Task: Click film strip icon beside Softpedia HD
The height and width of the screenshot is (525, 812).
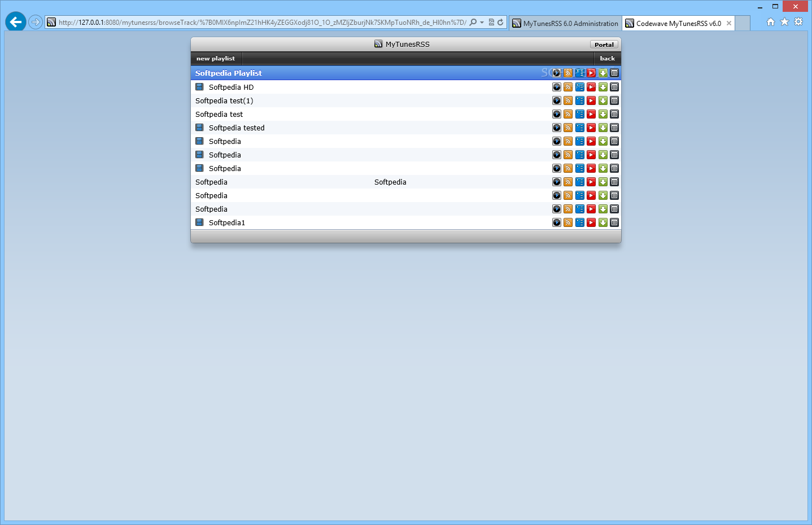Action: pos(199,87)
